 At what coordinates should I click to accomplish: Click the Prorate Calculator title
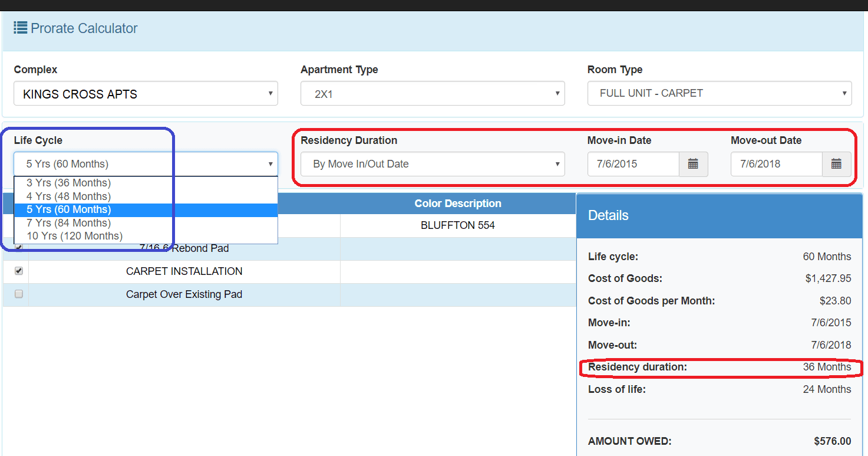pyautogui.click(x=84, y=28)
